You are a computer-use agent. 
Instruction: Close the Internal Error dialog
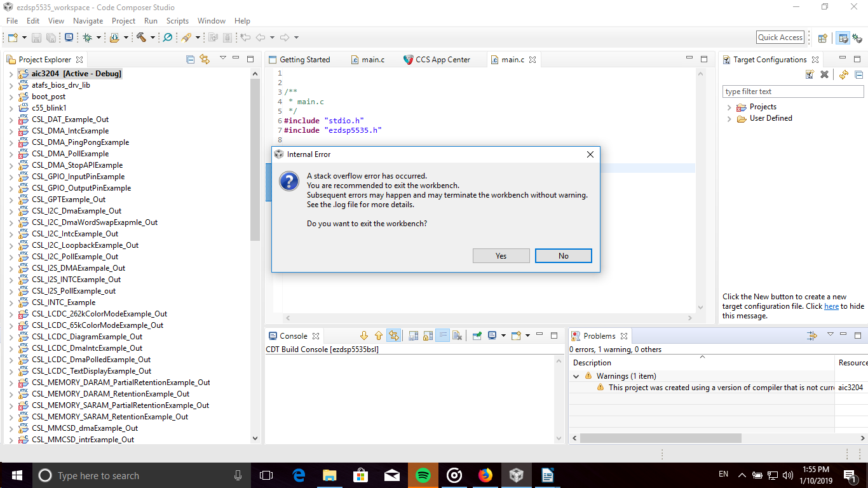click(590, 154)
